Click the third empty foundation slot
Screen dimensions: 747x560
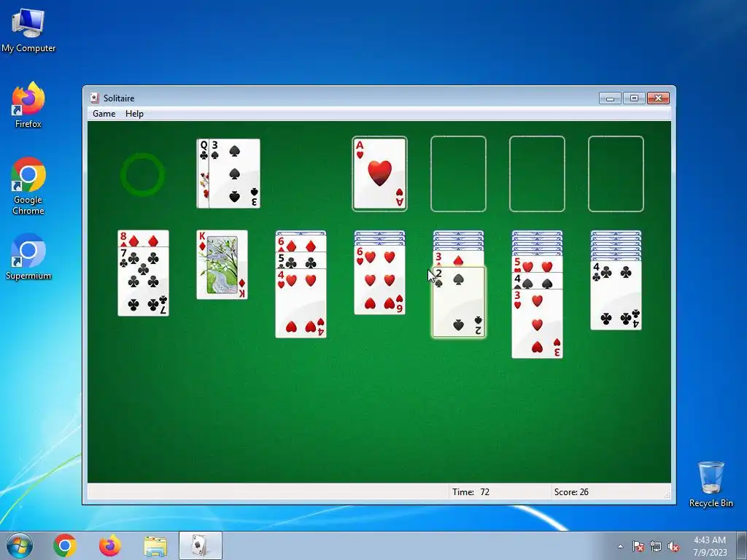(537, 174)
